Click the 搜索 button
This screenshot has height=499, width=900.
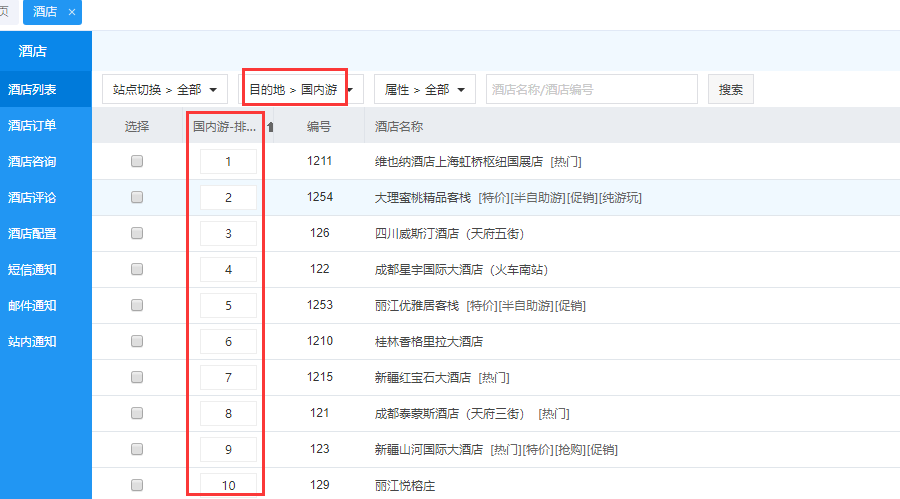coord(730,90)
